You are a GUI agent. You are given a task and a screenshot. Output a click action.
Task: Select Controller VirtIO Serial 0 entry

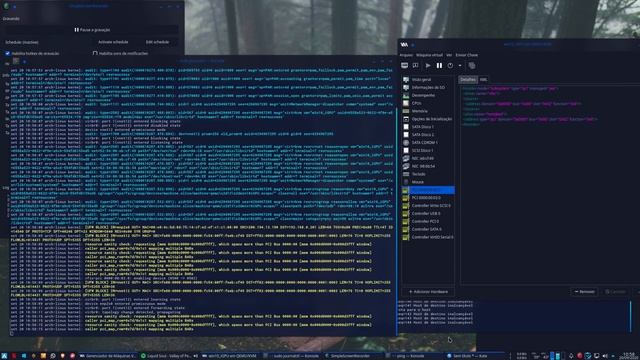pos(428,237)
